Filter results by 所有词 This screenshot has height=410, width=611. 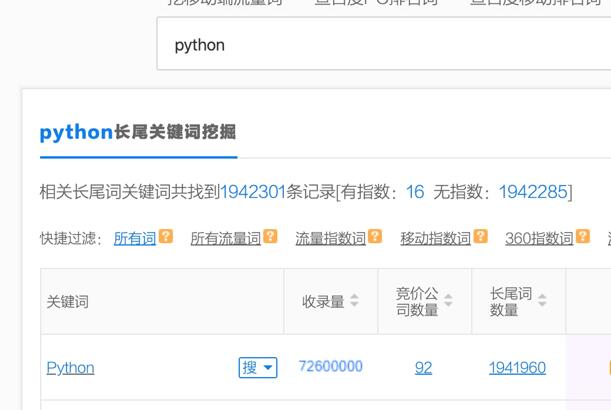(135, 238)
